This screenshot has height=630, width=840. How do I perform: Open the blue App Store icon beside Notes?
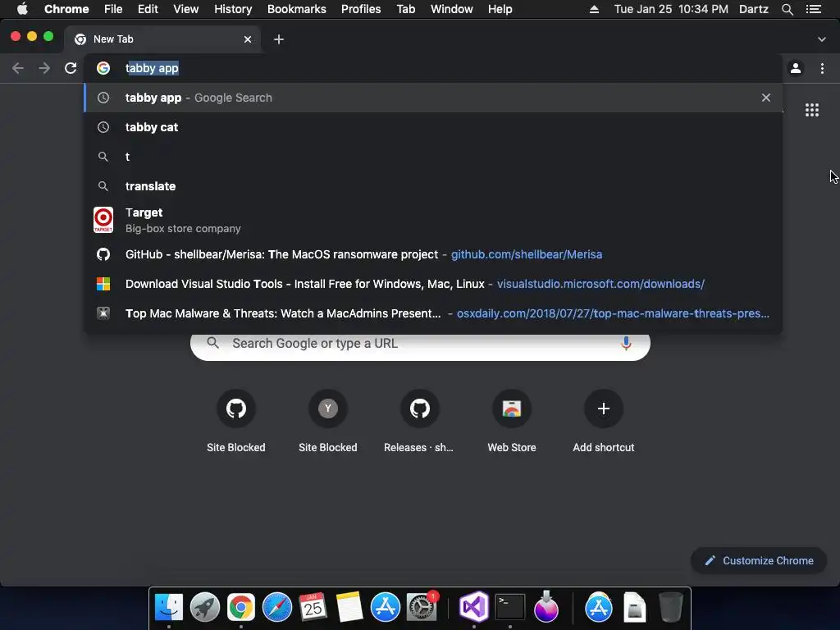pos(386,607)
